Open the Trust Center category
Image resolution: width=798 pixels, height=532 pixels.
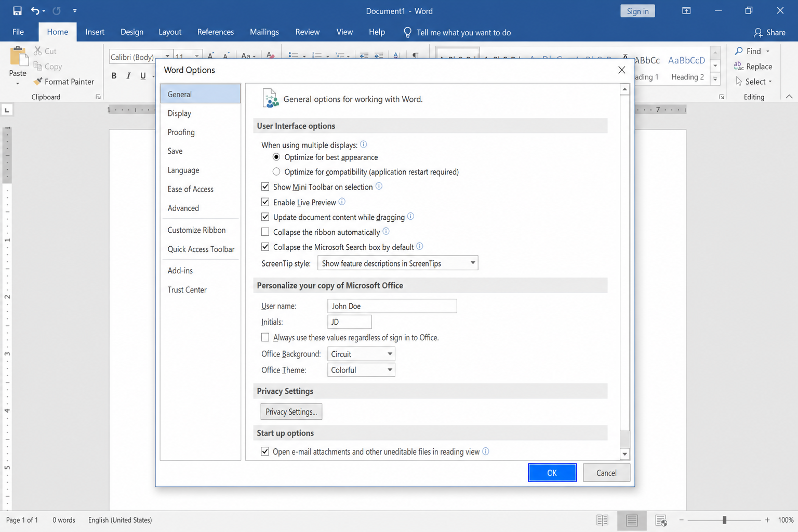(201, 289)
